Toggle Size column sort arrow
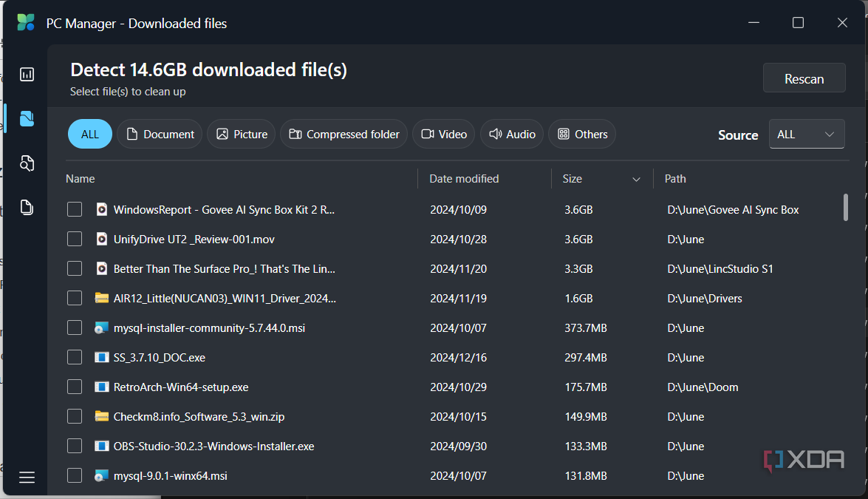 636,180
